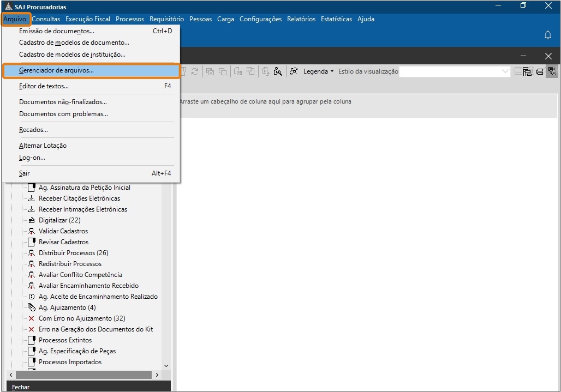Select Gerenciador de arquivos menu entry

point(56,70)
